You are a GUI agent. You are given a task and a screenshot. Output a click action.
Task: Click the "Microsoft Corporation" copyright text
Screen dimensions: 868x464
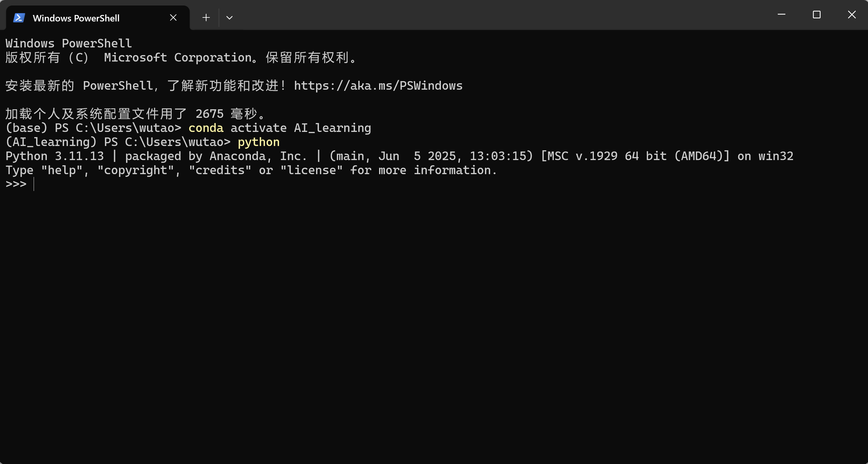[178, 58]
